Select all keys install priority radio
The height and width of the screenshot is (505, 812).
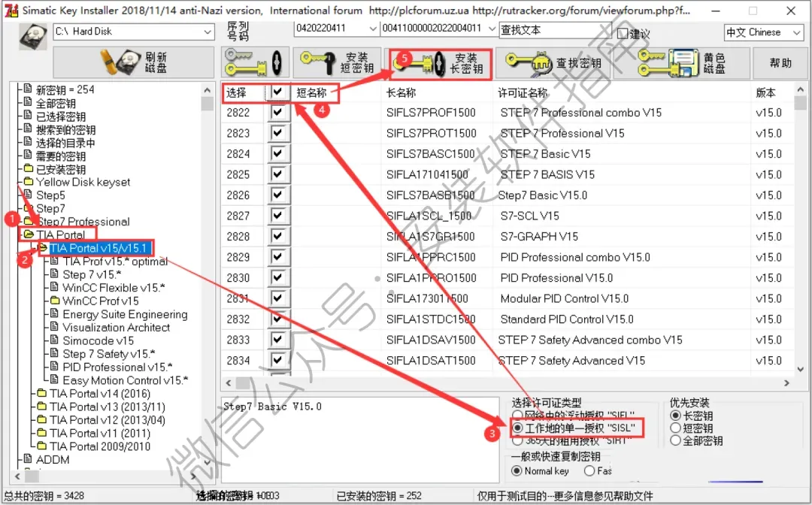point(675,440)
